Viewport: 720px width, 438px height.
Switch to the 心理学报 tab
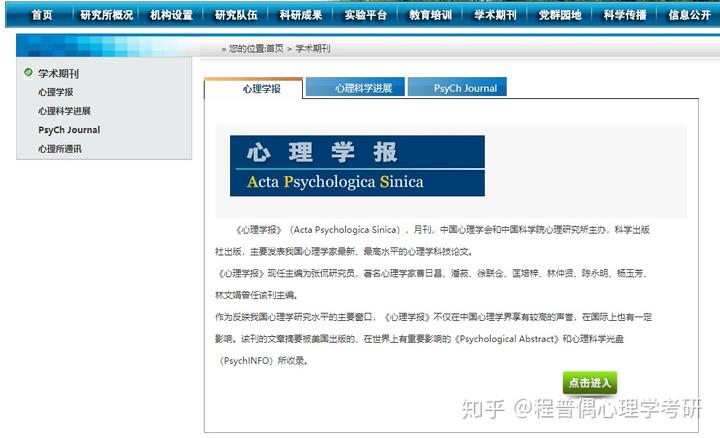(253, 89)
